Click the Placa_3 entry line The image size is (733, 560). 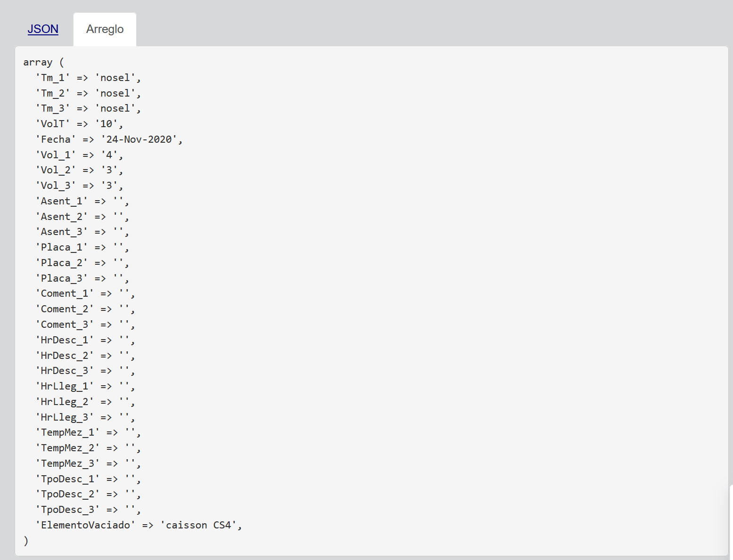pos(82,278)
